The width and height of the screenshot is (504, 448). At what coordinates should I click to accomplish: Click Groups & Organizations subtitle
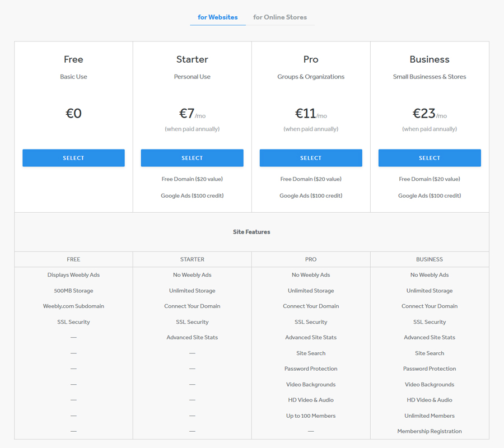(311, 77)
